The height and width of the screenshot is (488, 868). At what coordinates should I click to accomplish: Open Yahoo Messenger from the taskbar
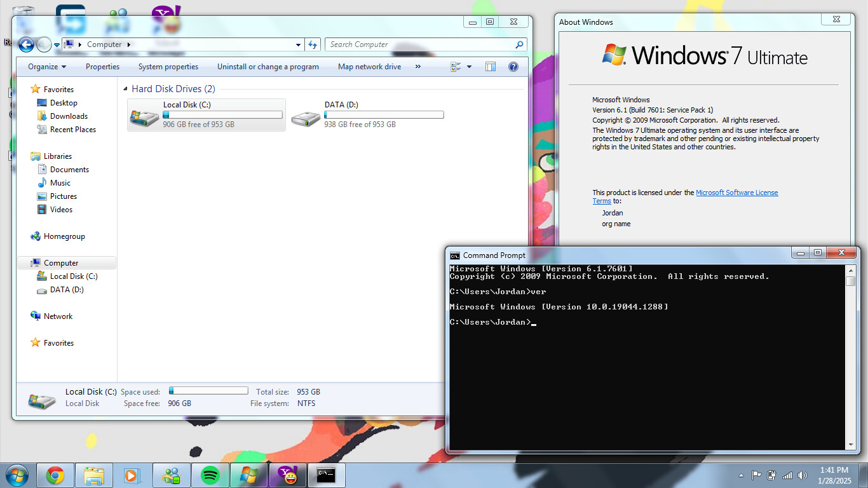287,475
